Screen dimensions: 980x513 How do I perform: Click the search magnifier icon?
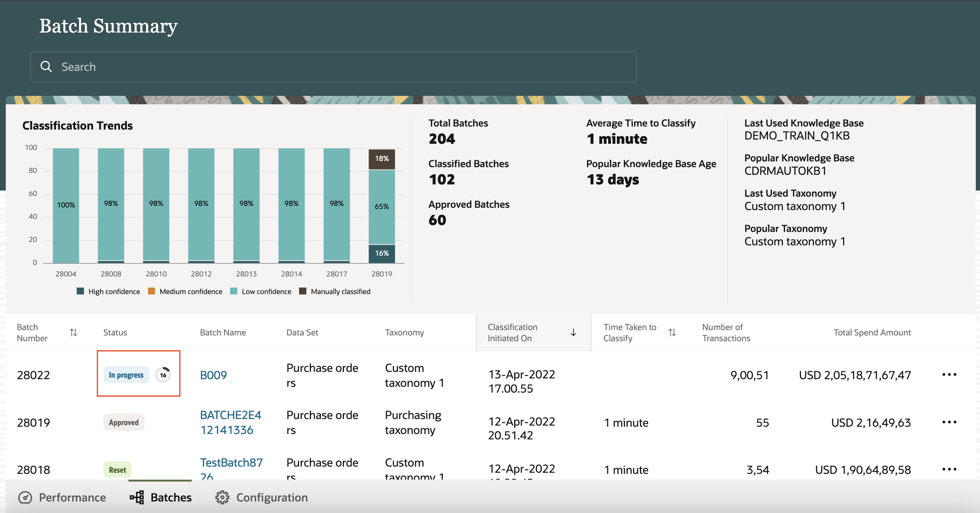coord(46,67)
